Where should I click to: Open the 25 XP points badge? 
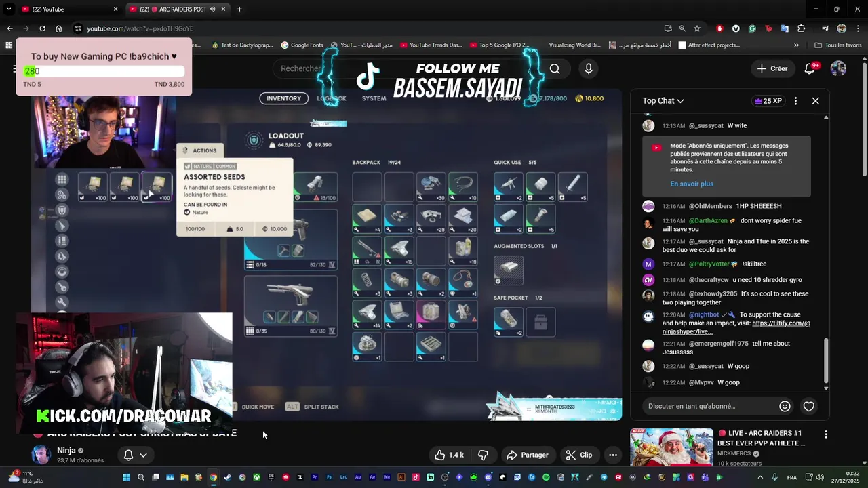point(768,100)
